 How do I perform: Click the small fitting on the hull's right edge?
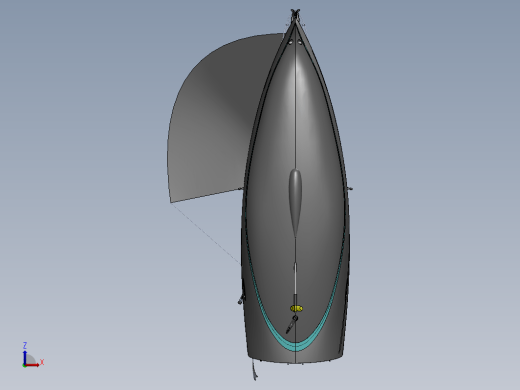pos(350,189)
